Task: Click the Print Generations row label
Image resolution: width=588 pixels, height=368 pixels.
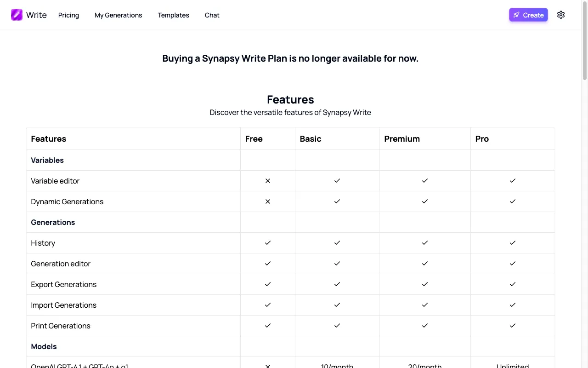Action: tap(61, 326)
